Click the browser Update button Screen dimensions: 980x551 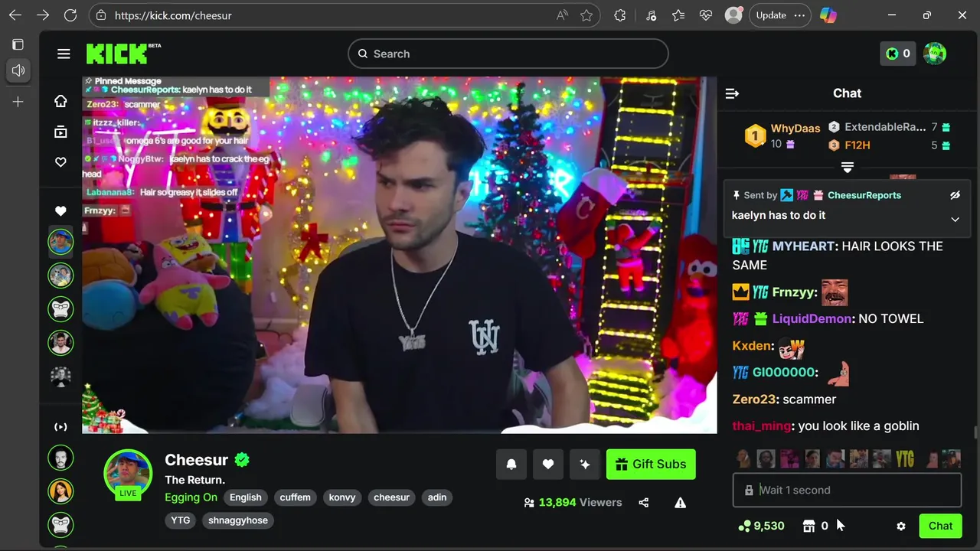(x=780, y=15)
